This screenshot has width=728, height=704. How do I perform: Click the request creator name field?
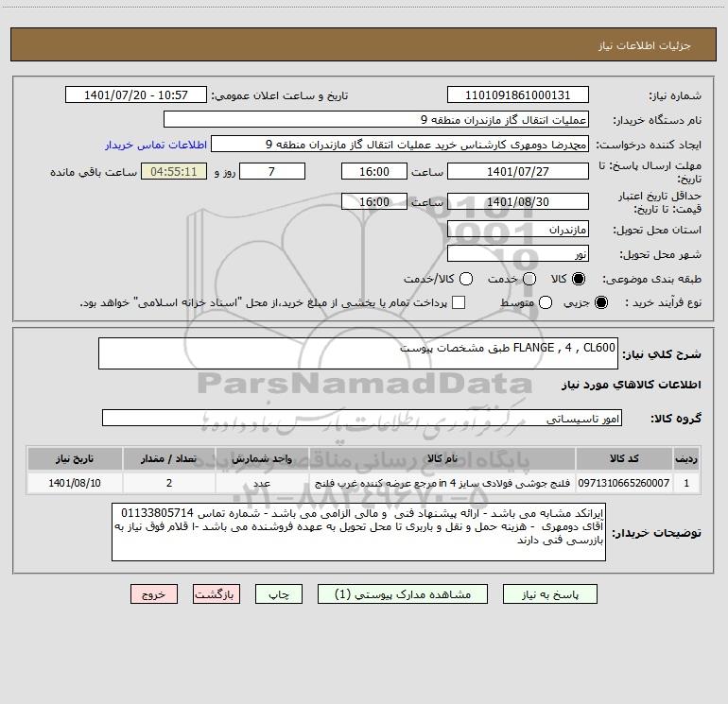tap(400, 144)
